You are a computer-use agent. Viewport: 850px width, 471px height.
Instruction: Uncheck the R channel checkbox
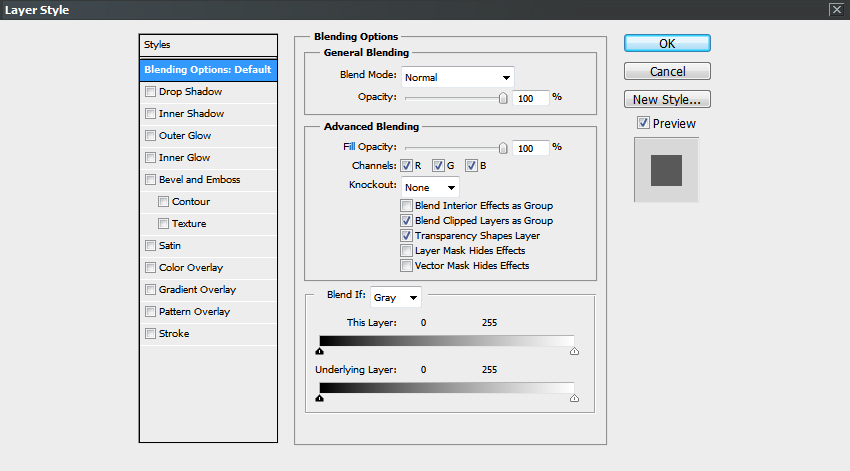pos(407,165)
